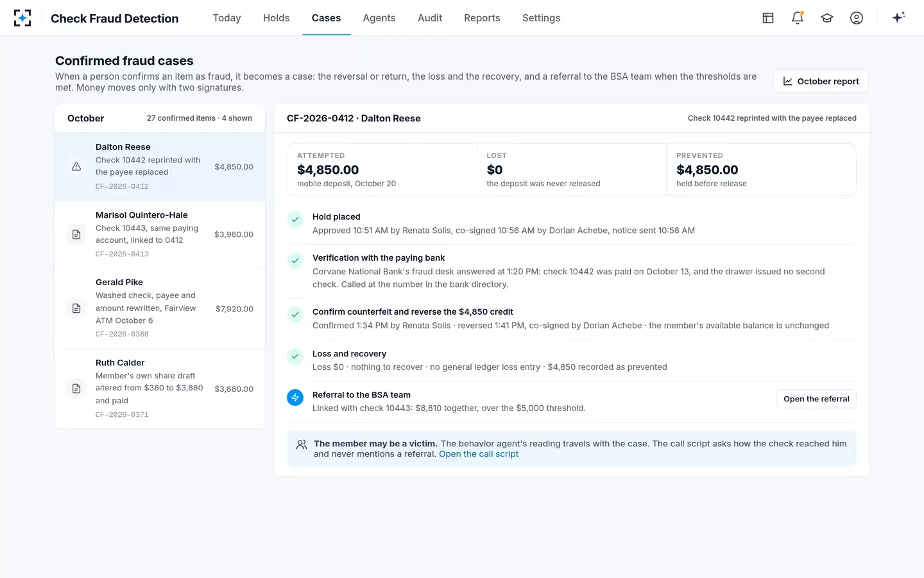
Task: Click the Check Fraud Detection logo icon
Action: [x=22, y=18]
